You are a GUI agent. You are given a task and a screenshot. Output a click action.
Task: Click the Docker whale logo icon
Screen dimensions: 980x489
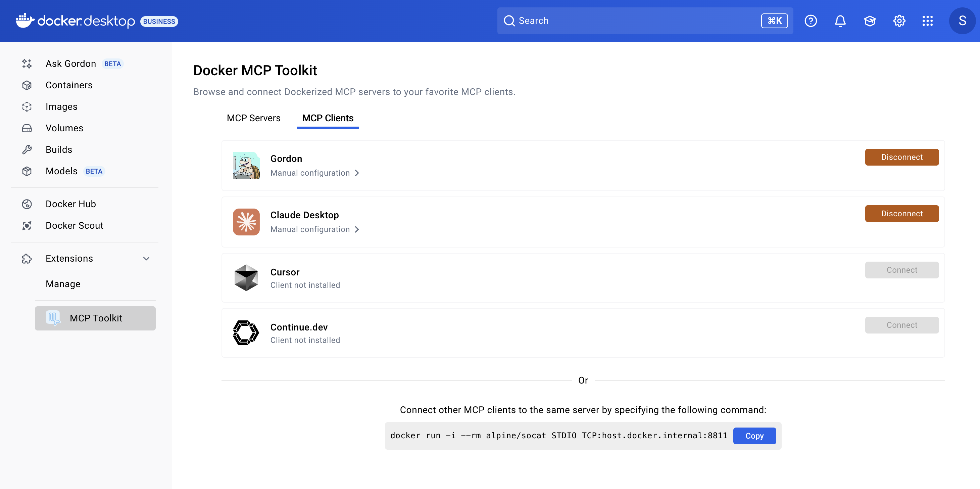coord(25,20)
